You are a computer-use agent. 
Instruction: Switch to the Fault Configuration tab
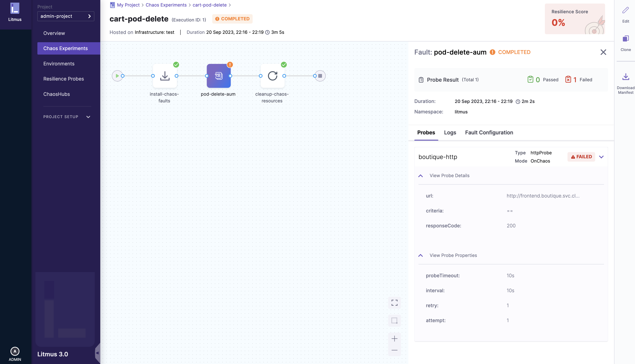coord(489,132)
